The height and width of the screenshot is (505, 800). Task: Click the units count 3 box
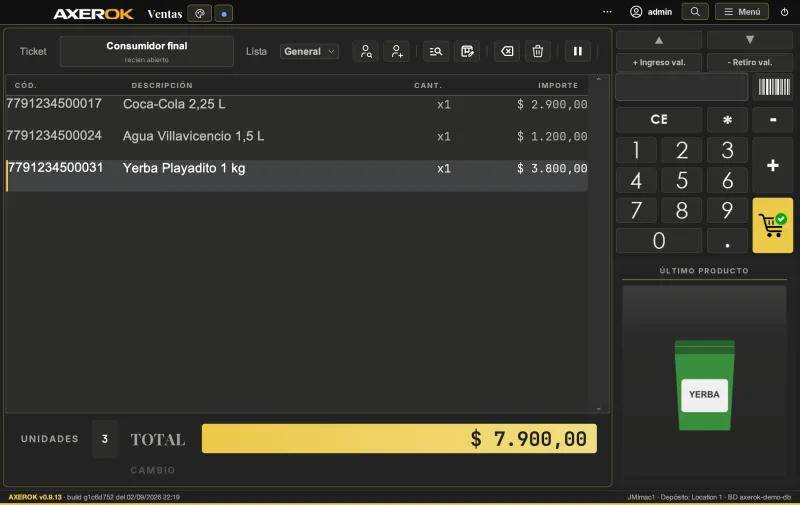pos(105,439)
